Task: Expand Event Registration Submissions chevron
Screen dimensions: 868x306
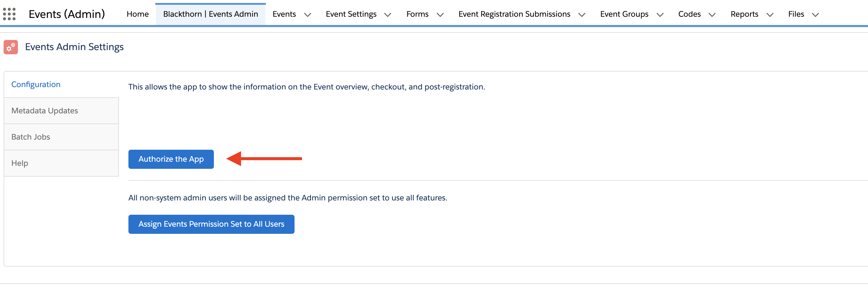Action: click(x=582, y=15)
